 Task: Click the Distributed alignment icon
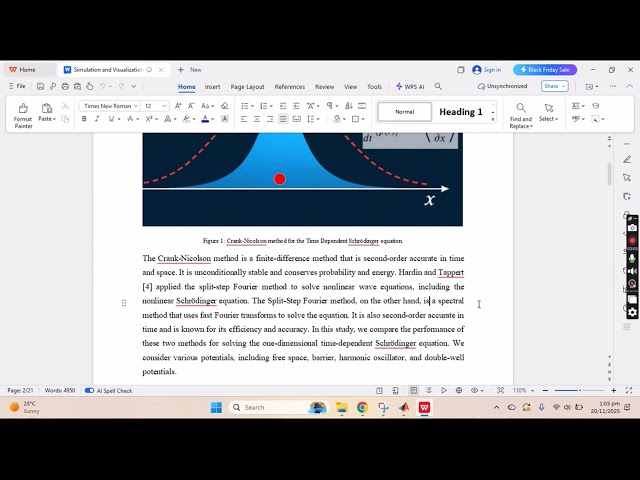[x=297, y=119]
